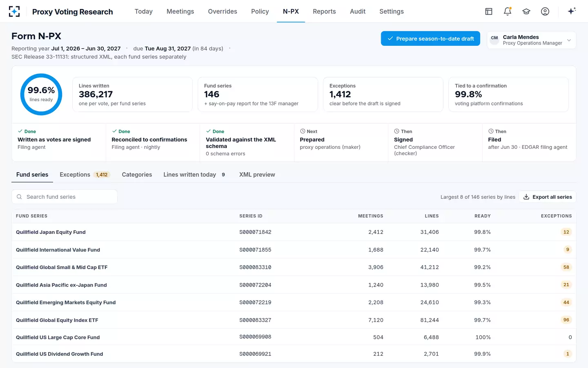Image resolution: width=588 pixels, height=368 pixels.
Task: Click exceptions badge 12 for Japan Equity Fund
Action: [x=566, y=232]
